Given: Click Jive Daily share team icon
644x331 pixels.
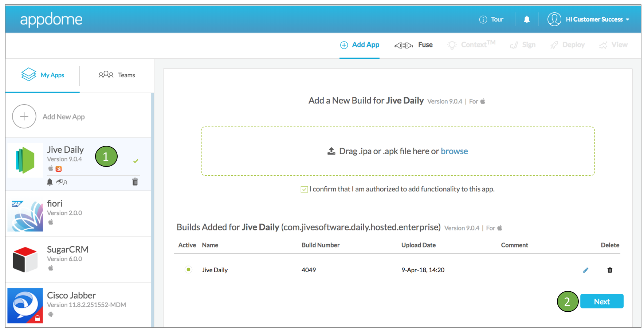Looking at the screenshot, I should pyautogui.click(x=62, y=182).
